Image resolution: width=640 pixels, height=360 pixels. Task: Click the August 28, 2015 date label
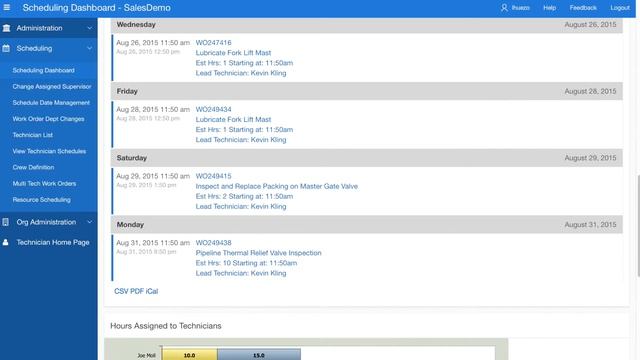click(590, 91)
